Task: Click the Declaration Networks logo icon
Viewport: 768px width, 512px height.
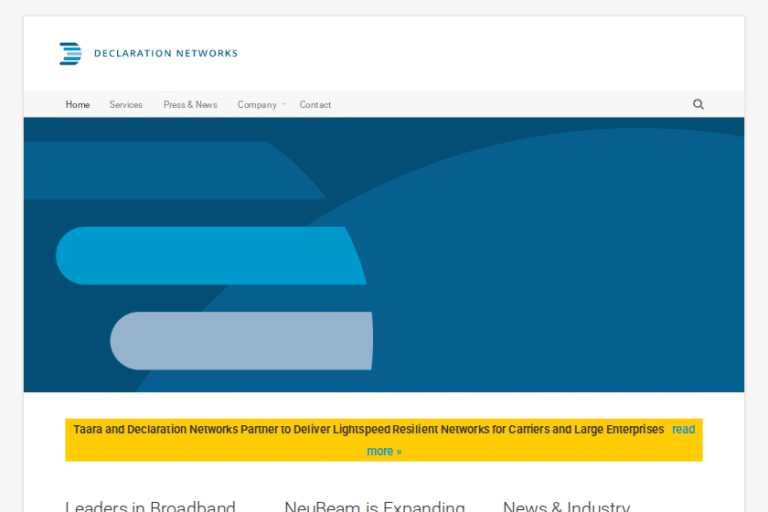Action: click(70, 54)
